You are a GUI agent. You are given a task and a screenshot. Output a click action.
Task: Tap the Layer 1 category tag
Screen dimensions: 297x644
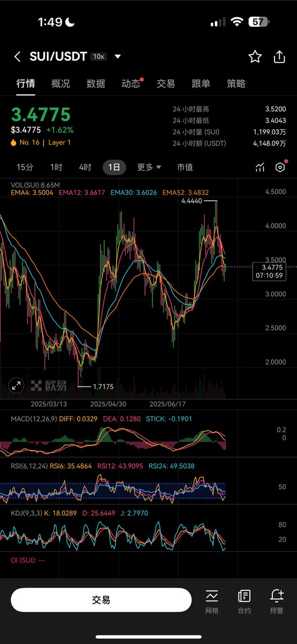point(60,143)
